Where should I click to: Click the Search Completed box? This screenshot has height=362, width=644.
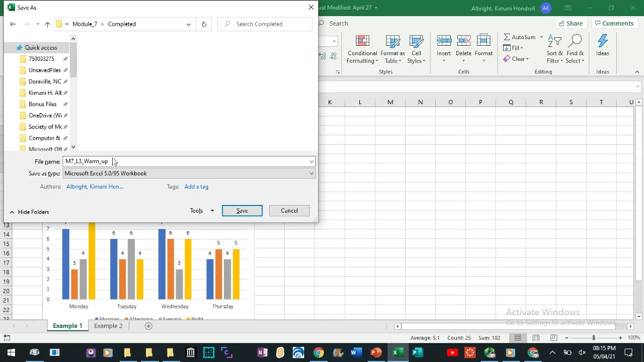tap(265, 24)
